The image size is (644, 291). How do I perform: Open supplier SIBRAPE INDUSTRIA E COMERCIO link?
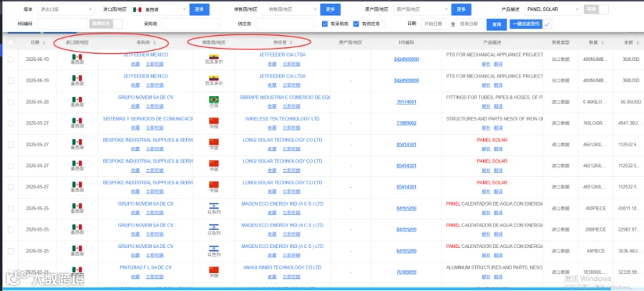pyautogui.click(x=285, y=97)
